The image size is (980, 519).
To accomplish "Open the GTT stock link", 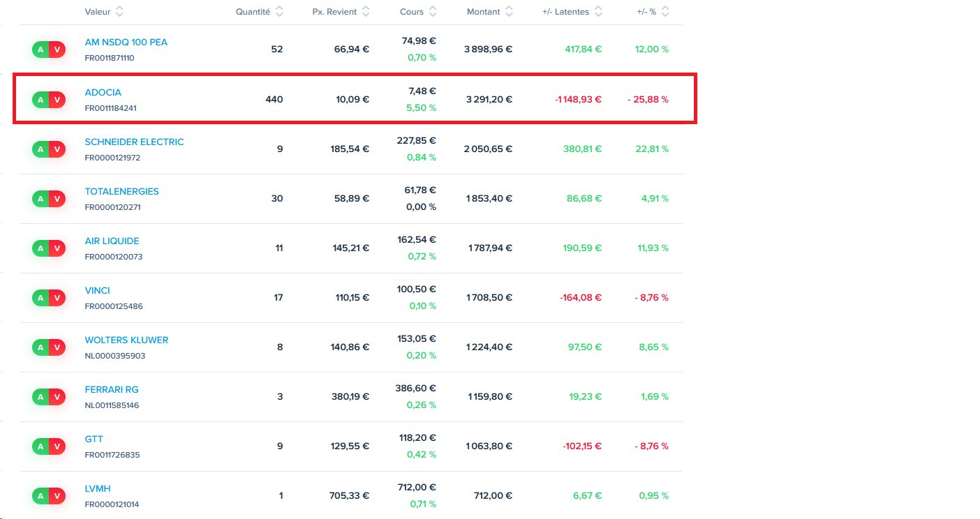I will tap(94, 439).
